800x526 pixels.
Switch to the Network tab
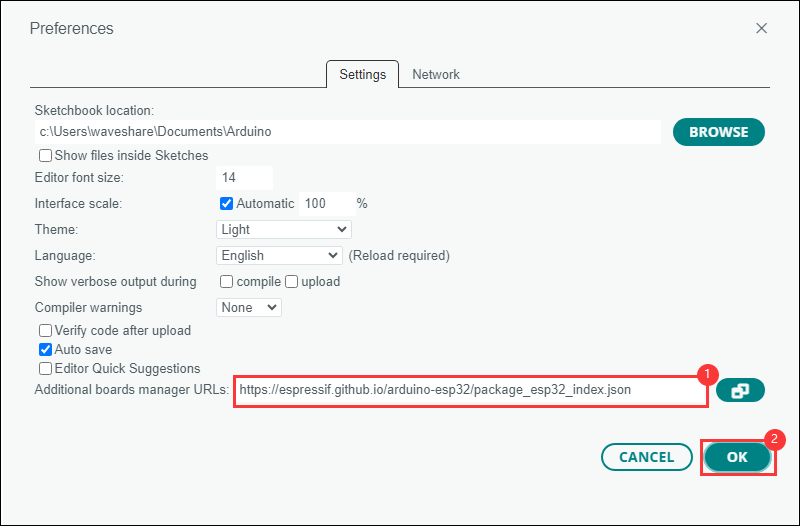(x=436, y=74)
